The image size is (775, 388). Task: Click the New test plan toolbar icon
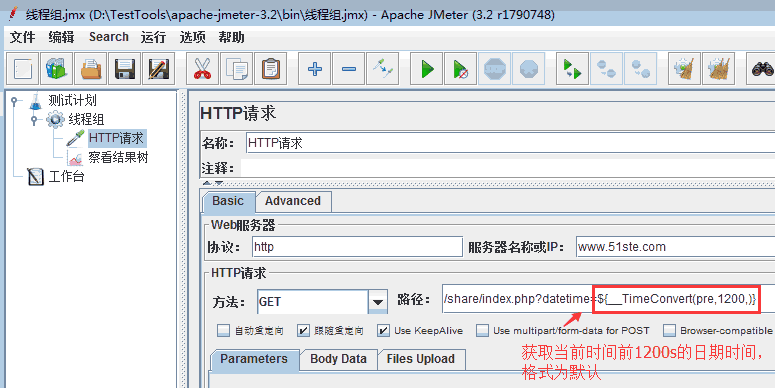23,69
